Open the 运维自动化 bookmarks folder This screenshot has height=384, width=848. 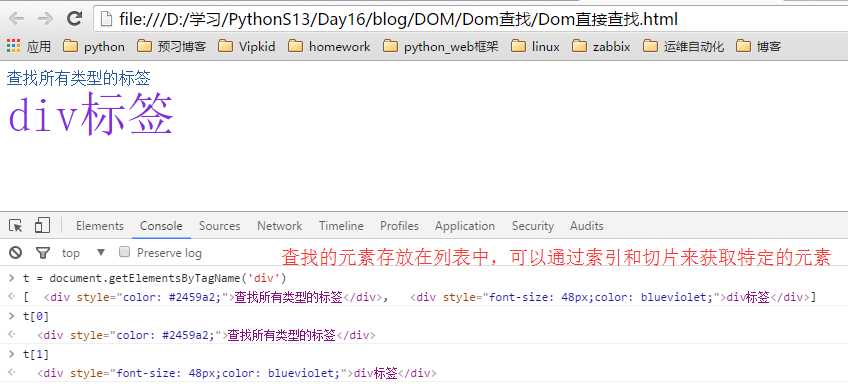coord(683,47)
